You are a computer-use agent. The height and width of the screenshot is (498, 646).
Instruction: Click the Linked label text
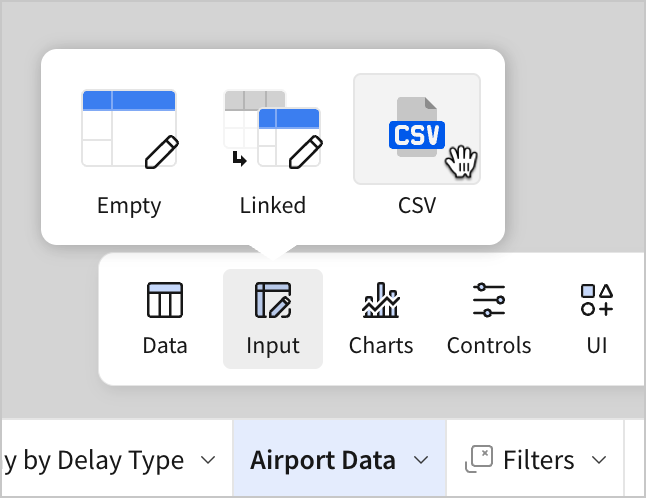272,206
